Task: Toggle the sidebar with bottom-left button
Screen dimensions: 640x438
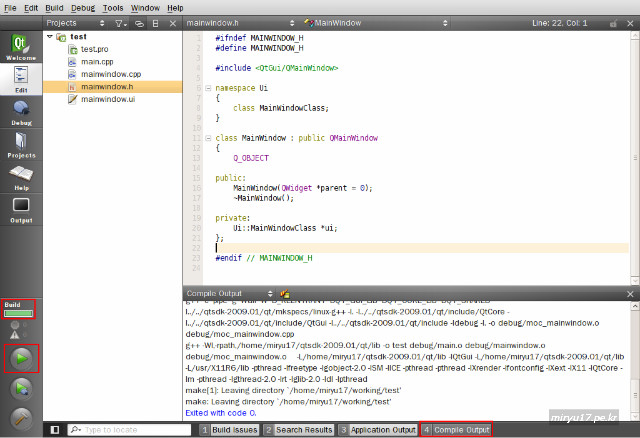Action: (x=55, y=430)
